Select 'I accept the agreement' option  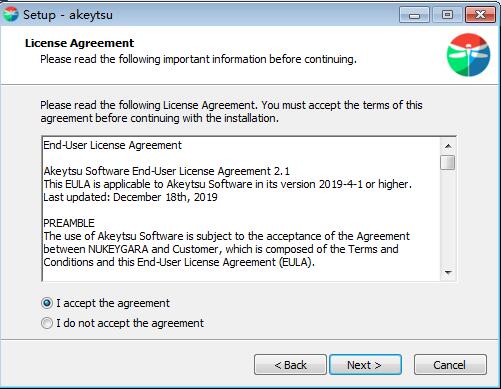click(105, 303)
